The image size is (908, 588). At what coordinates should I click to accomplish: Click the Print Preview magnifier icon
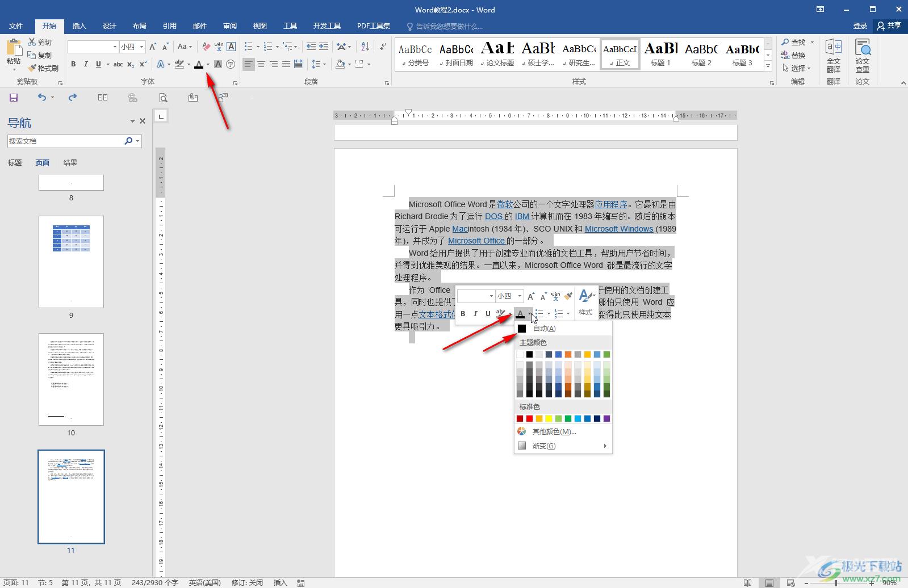coord(163,98)
